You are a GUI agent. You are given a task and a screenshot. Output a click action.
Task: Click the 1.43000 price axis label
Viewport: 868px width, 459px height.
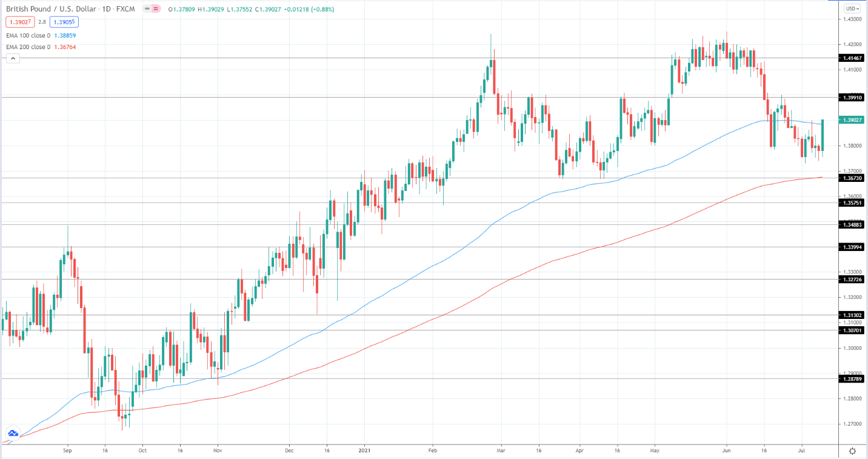[x=852, y=19]
